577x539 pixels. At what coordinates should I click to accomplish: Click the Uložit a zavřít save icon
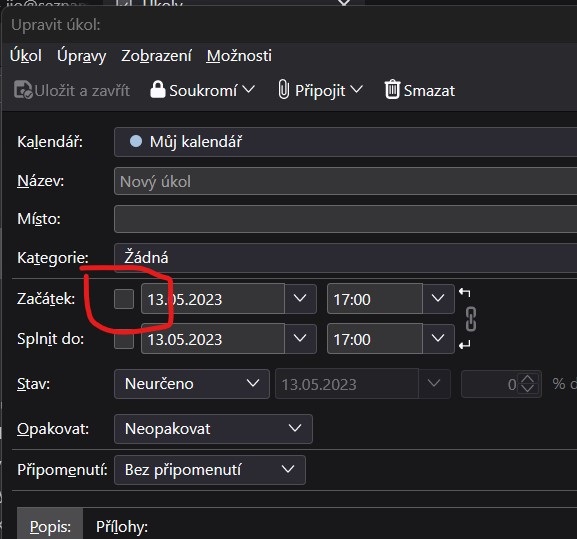23,90
